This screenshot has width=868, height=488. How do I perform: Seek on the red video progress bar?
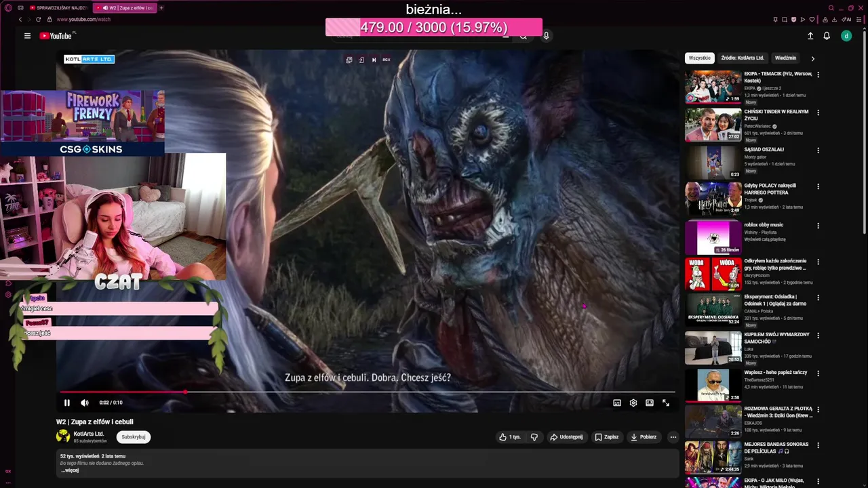click(x=367, y=392)
